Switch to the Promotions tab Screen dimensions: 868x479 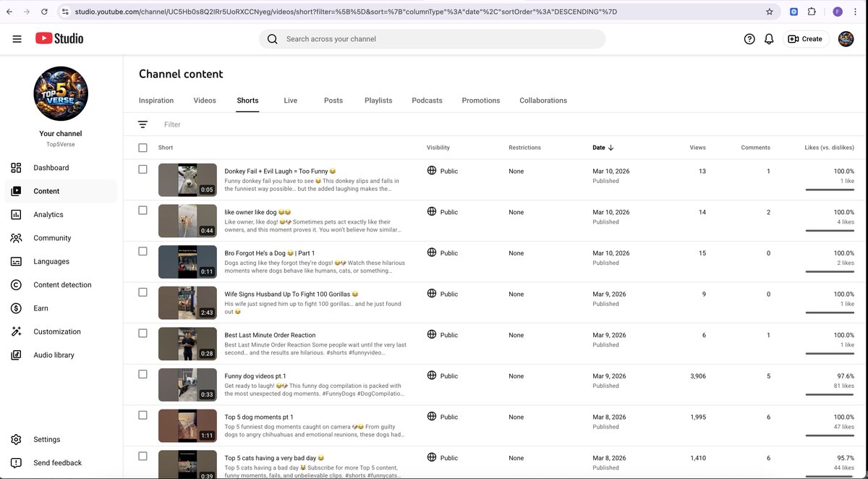(481, 101)
